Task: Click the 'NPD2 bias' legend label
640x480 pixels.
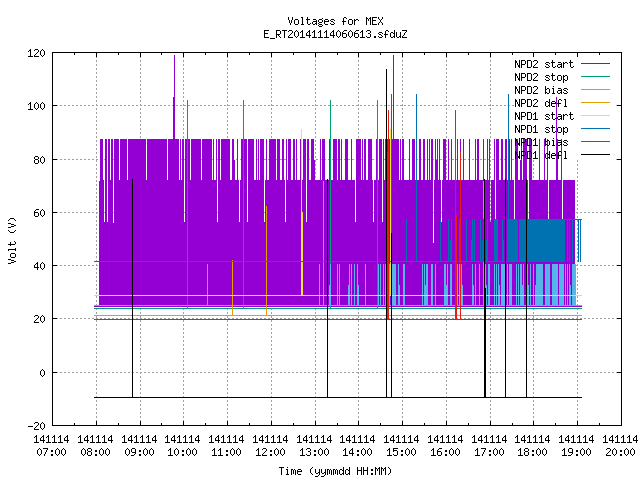Action: point(541,90)
